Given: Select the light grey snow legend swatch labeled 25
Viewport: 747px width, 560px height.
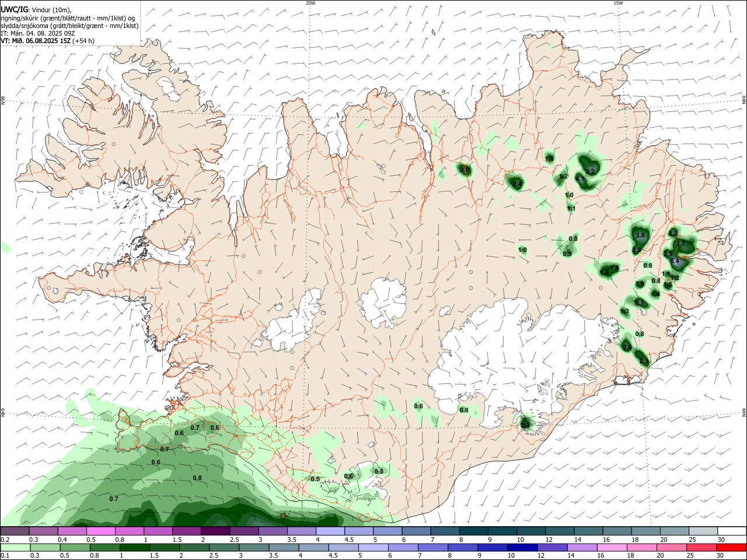Looking at the screenshot, I should 703,531.
